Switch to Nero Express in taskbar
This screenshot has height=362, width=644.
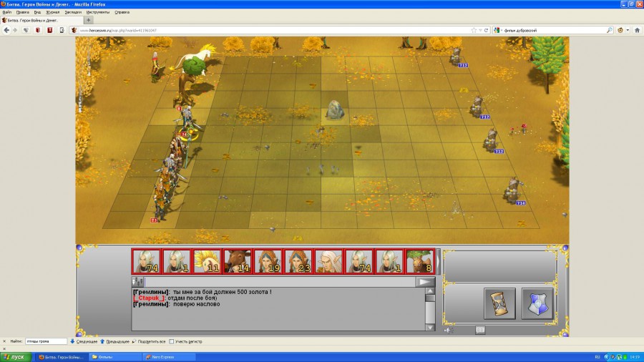168,357
